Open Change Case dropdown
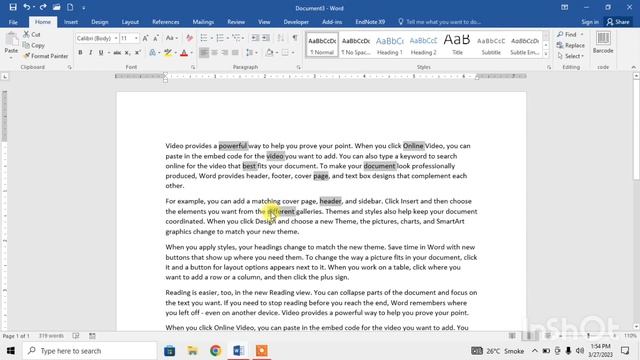Screen dimensions: 640x360 [171, 38]
